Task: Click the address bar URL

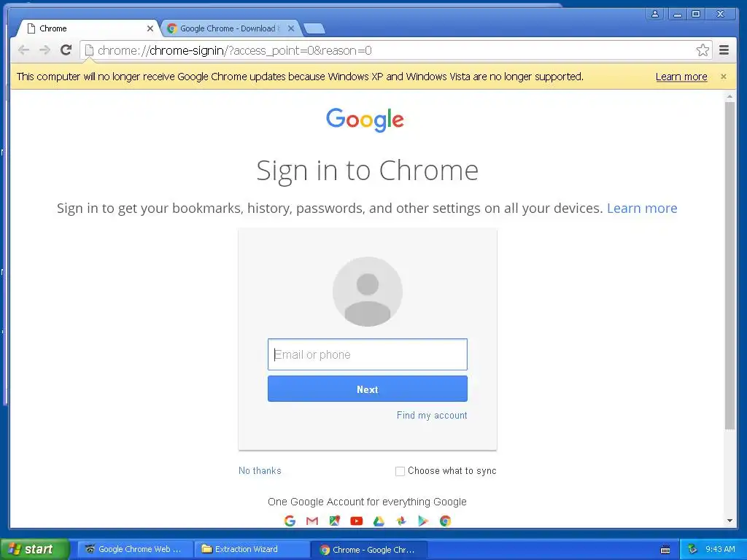Action: point(234,50)
